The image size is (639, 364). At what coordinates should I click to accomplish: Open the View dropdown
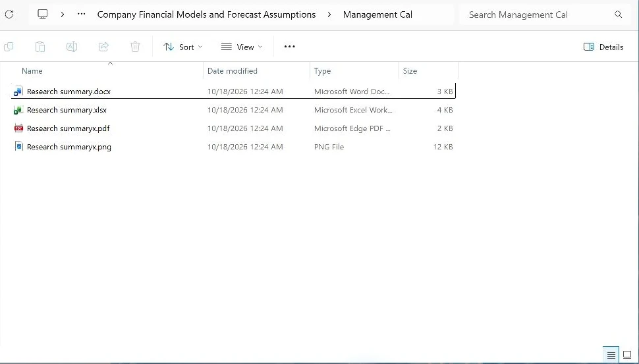241,47
